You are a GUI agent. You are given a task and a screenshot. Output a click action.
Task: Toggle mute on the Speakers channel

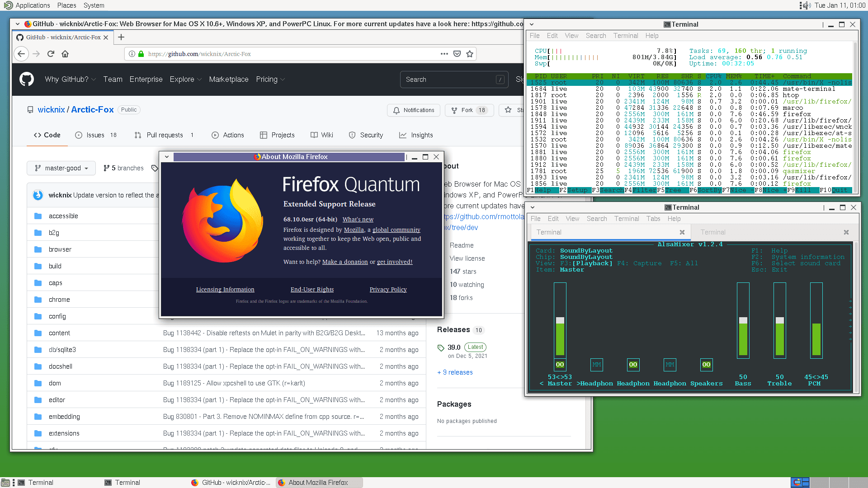click(706, 365)
